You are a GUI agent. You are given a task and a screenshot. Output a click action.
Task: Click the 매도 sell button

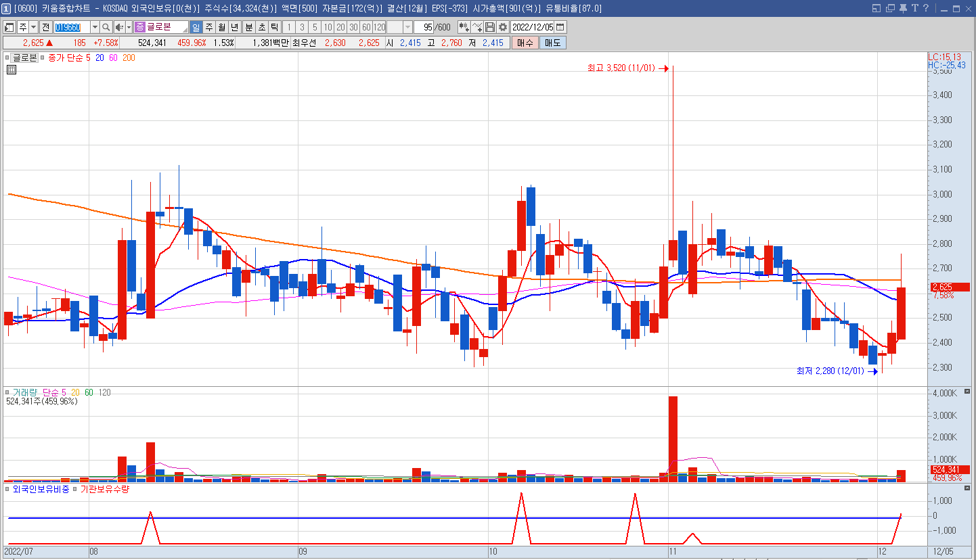click(552, 42)
